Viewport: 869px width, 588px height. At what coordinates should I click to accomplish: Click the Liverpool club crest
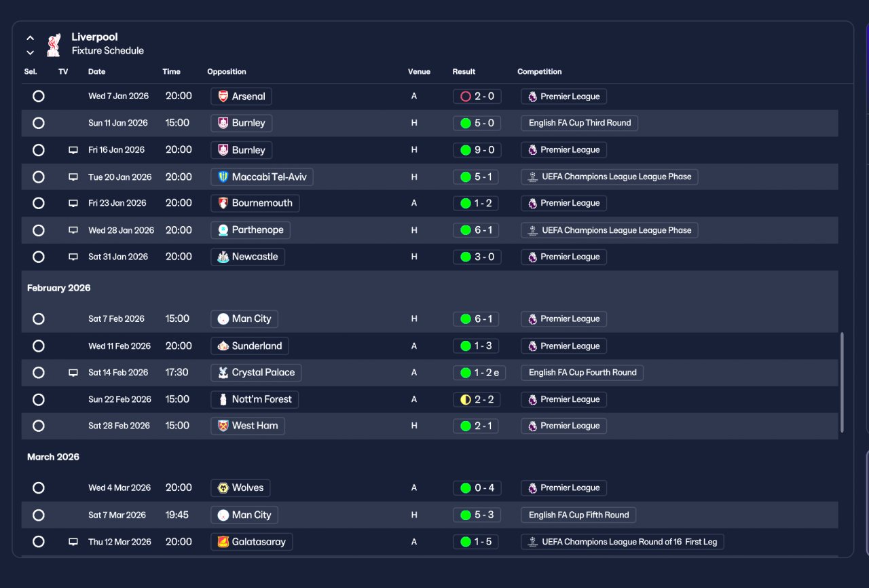point(53,44)
